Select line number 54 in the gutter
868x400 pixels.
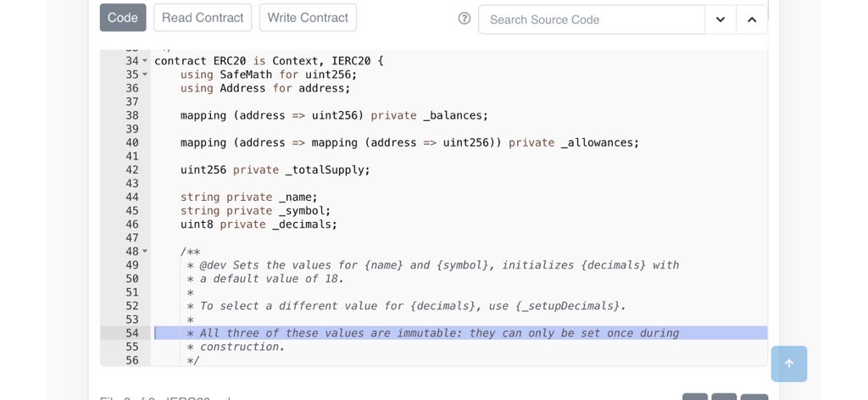pyautogui.click(x=131, y=333)
